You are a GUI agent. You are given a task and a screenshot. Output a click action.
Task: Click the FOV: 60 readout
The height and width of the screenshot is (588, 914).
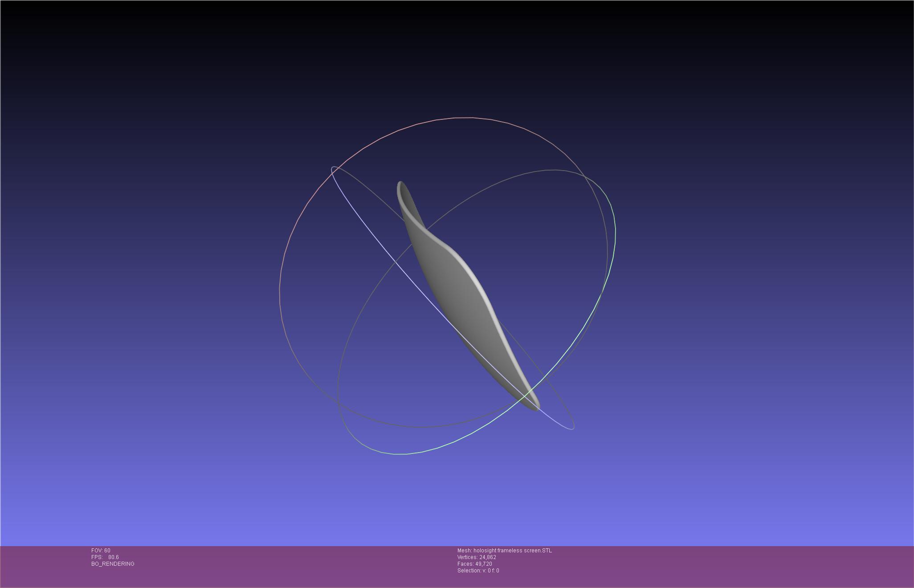[x=101, y=551]
